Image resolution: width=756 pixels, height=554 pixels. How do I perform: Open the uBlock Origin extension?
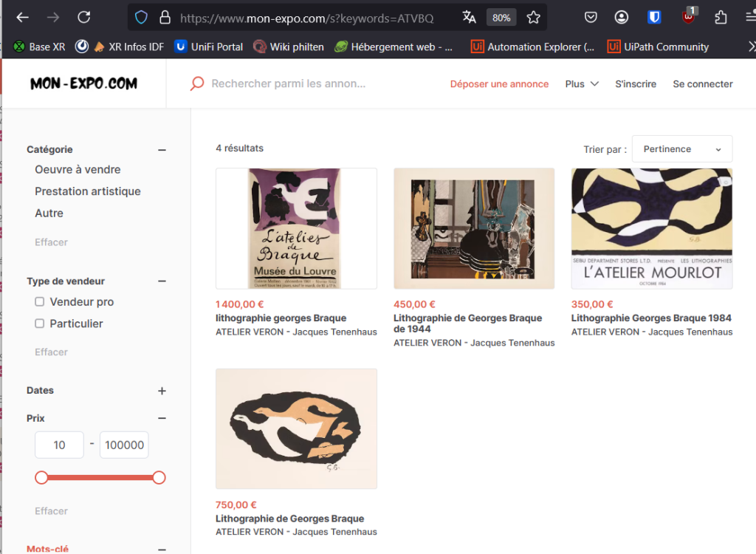pyautogui.click(x=689, y=16)
